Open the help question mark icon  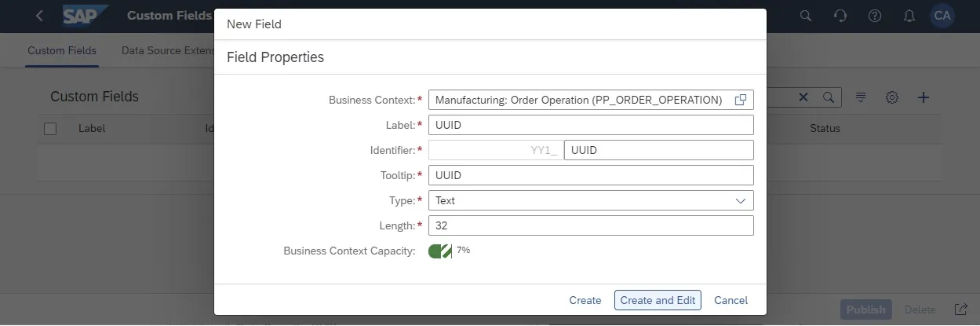pos(875,16)
